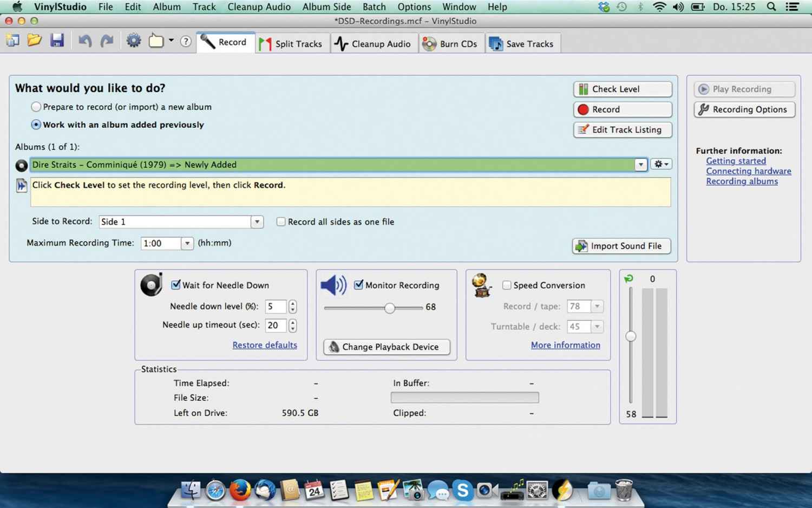Viewport: 812px width, 508px height.
Task: Open Notification Center in menu bar
Action: click(x=793, y=7)
